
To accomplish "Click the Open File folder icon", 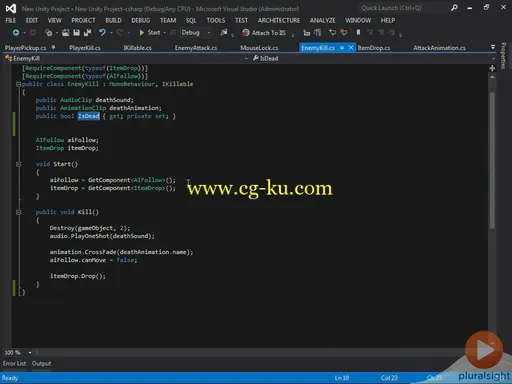I will pyautogui.click(x=66, y=33).
